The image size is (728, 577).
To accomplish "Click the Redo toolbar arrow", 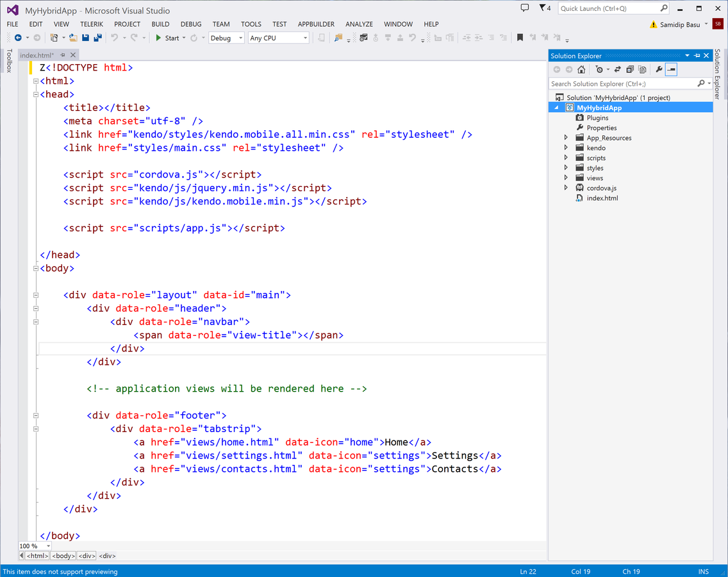I will click(x=134, y=38).
